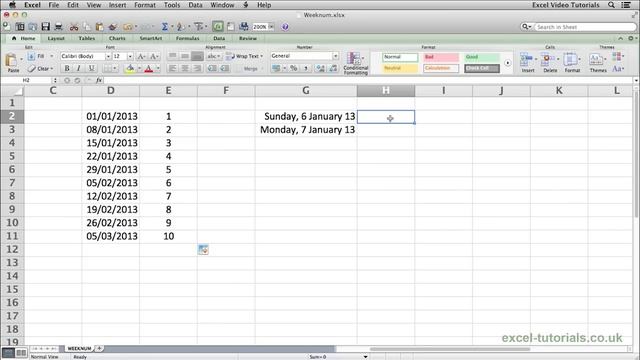Click the Filter funnel icon
Image resolution: width=640 pixels, height=360 pixels.
coord(198,27)
